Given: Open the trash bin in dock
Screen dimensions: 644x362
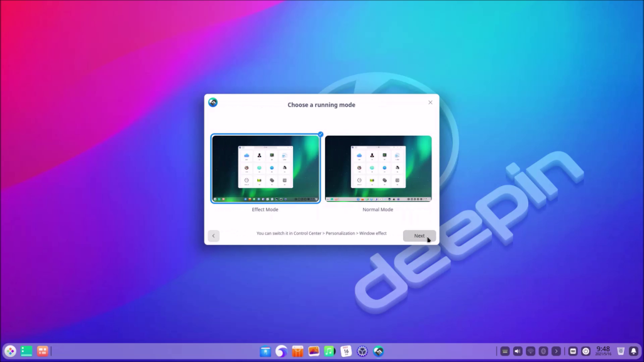Looking at the screenshot, I should [621, 351].
